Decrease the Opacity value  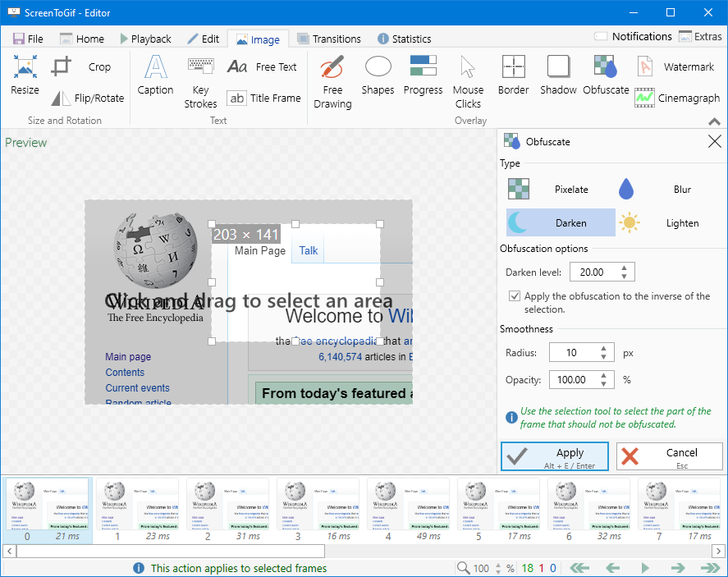[x=603, y=383]
